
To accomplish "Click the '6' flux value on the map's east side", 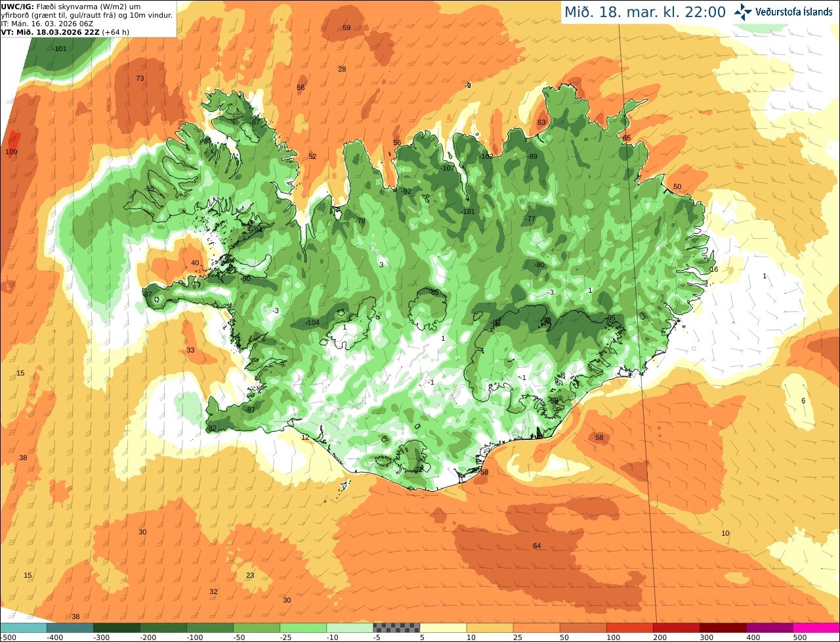I will coord(803,401).
